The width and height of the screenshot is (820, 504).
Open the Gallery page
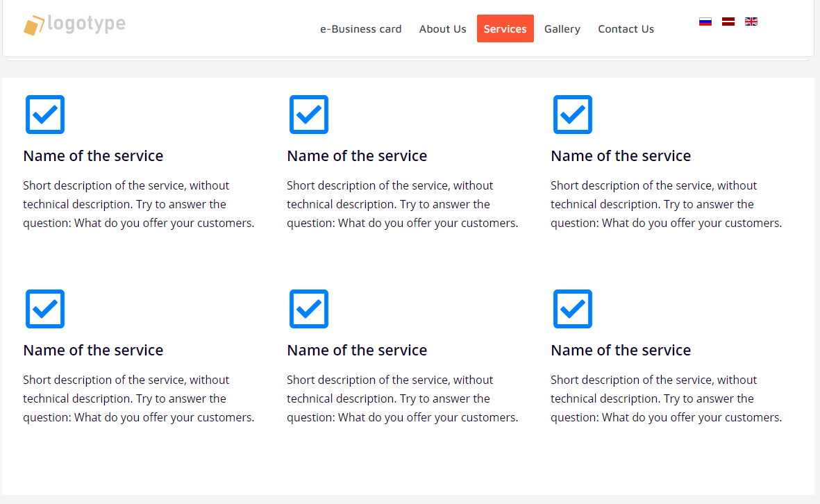coord(562,28)
